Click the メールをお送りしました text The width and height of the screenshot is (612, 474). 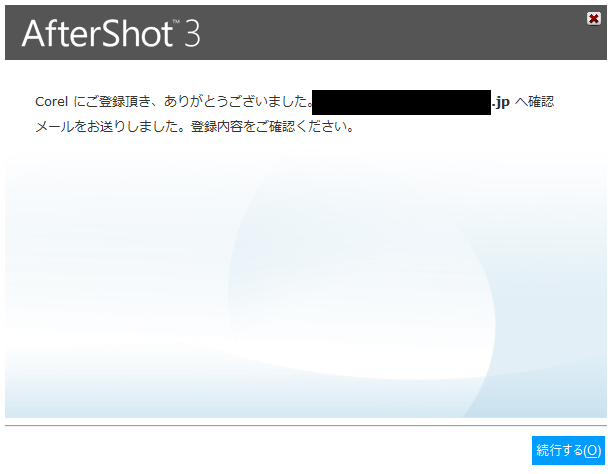(112, 127)
